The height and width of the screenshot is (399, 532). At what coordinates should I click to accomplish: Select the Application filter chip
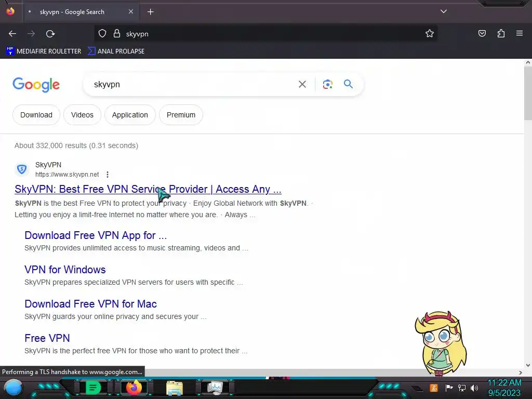130,115
